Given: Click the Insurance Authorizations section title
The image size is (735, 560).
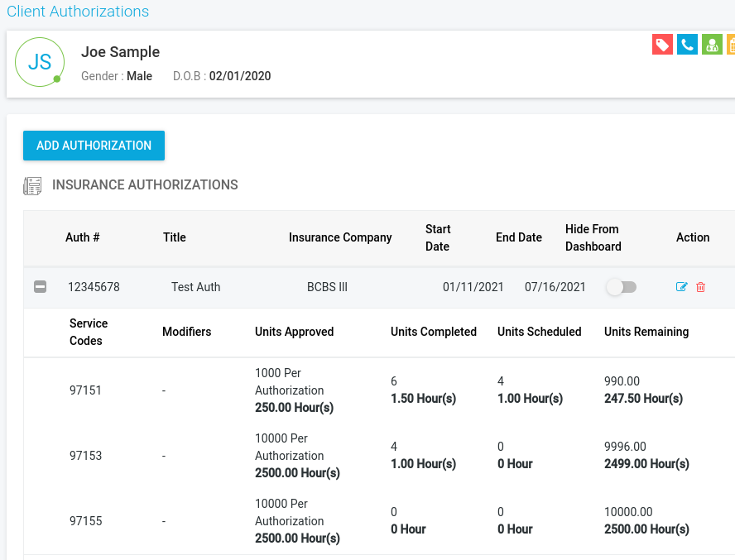Looking at the screenshot, I should click(145, 184).
